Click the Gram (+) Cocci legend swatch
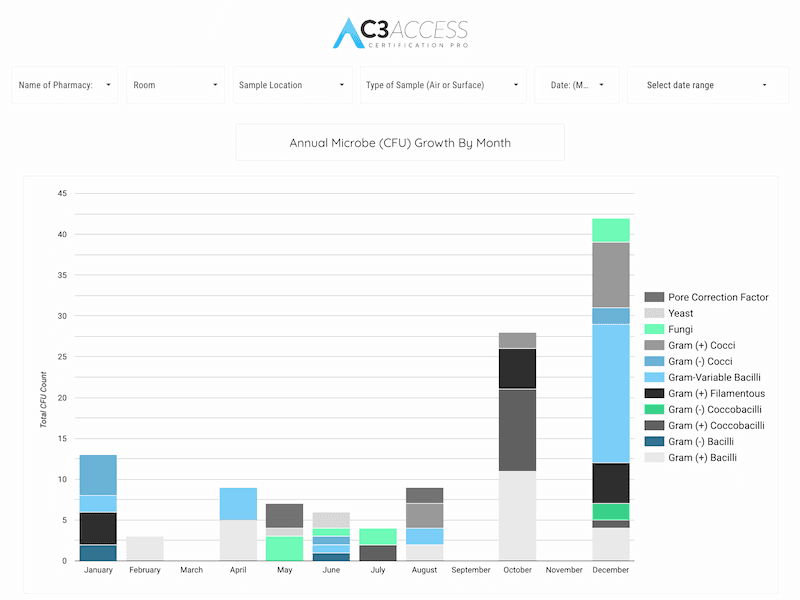 [654, 345]
